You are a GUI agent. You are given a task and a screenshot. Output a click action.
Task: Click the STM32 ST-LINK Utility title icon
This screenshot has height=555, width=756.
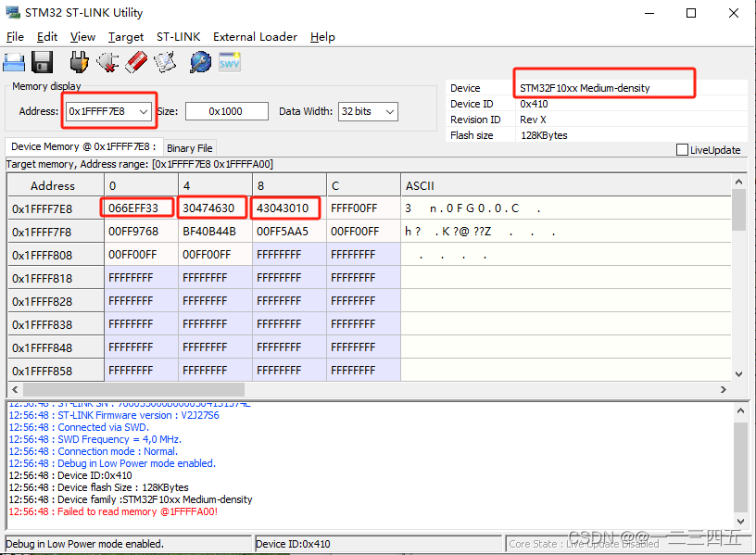[x=13, y=12]
